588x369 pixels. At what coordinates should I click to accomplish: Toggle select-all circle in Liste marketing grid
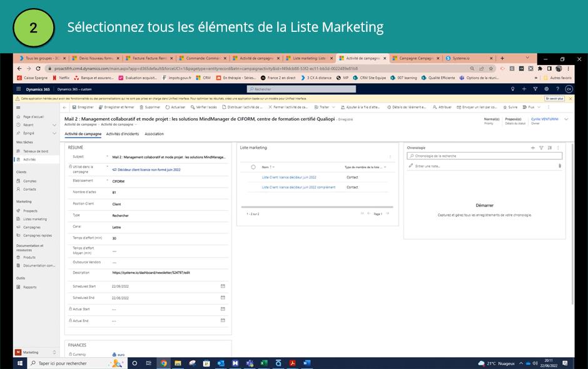pos(253,167)
